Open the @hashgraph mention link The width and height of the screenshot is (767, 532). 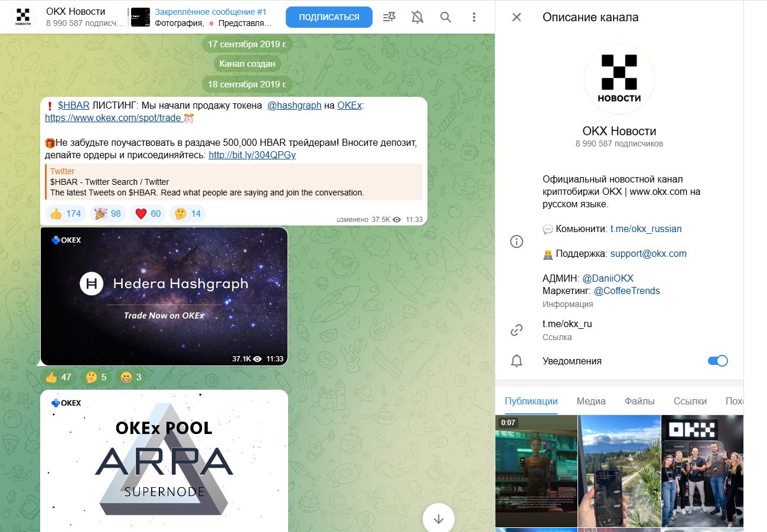pyautogui.click(x=294, y=105)
